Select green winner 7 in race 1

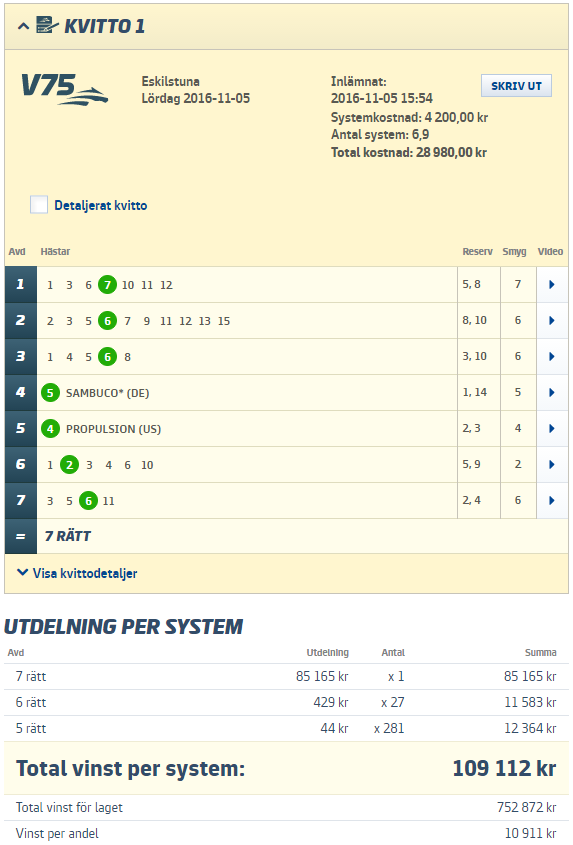click(x=107, y=285)
